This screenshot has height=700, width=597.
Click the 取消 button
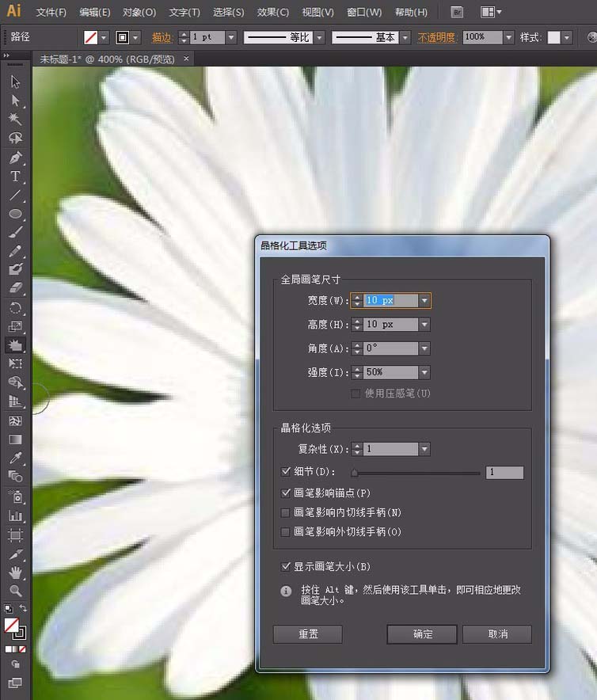pyautogui.click(x=497, y=634)
